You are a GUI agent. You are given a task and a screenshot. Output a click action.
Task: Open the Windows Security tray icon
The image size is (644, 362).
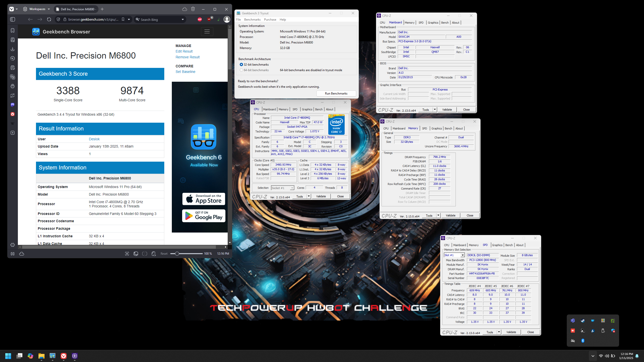tap(613, 331)
